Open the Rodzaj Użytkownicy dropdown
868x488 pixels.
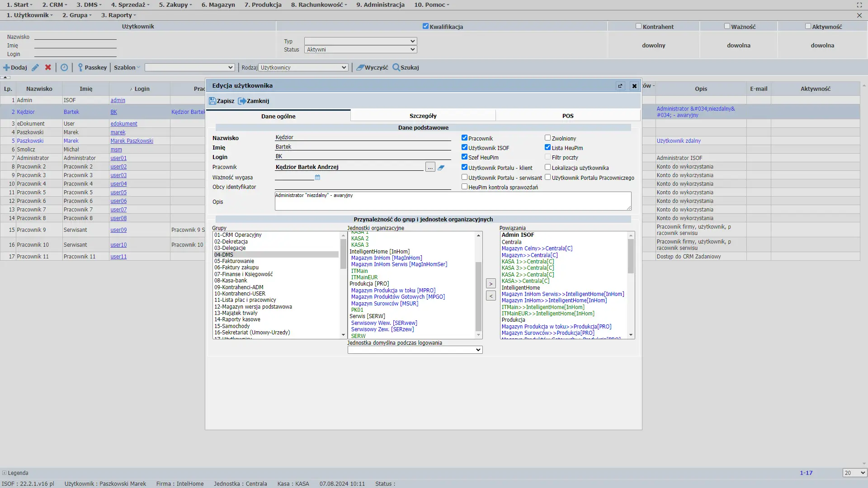(303, 68)
